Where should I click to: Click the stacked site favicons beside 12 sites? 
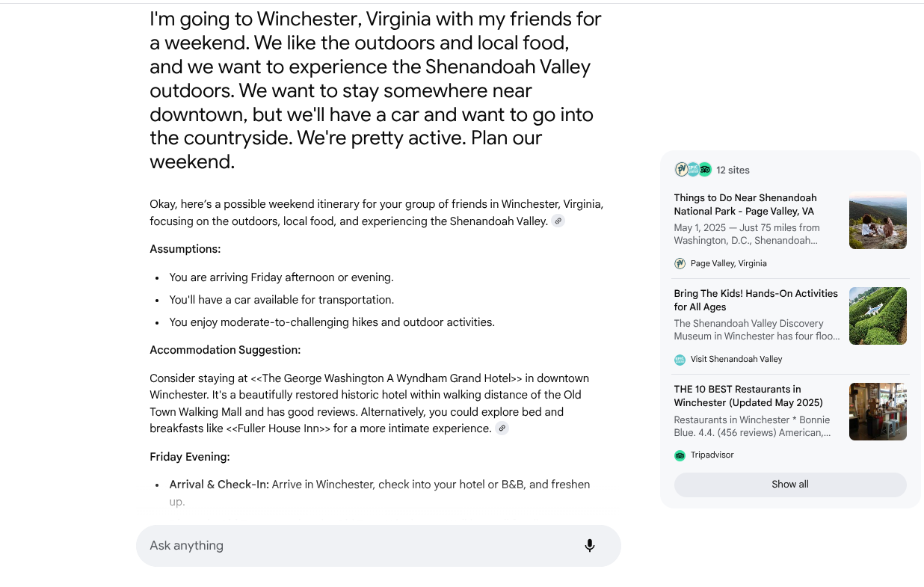693,170
